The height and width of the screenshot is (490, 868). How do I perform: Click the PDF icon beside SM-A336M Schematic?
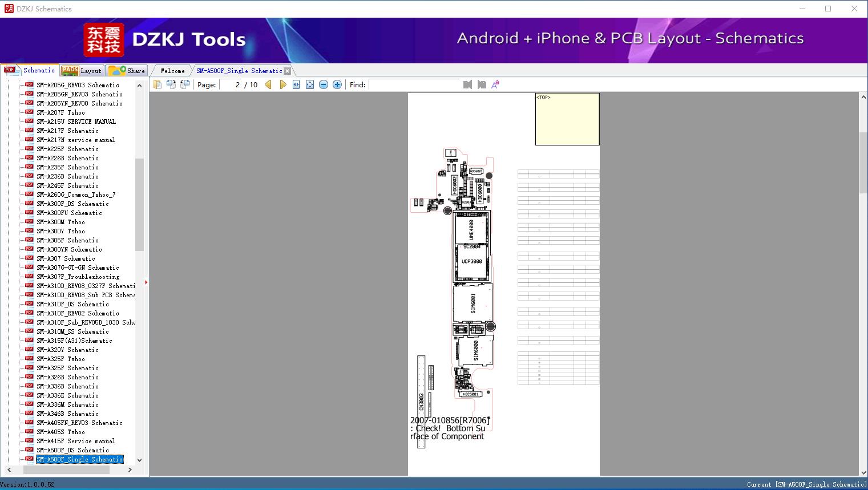click(29, 404)
